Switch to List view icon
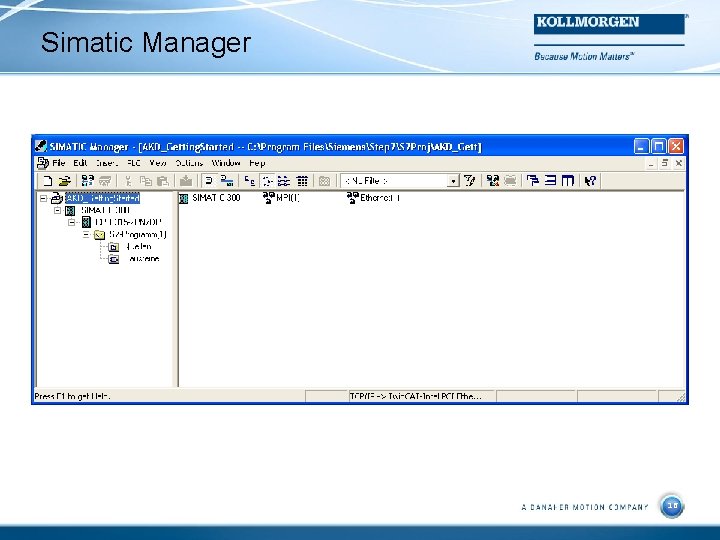The height and width of the screenshot is (540, 720). point(284,181)
